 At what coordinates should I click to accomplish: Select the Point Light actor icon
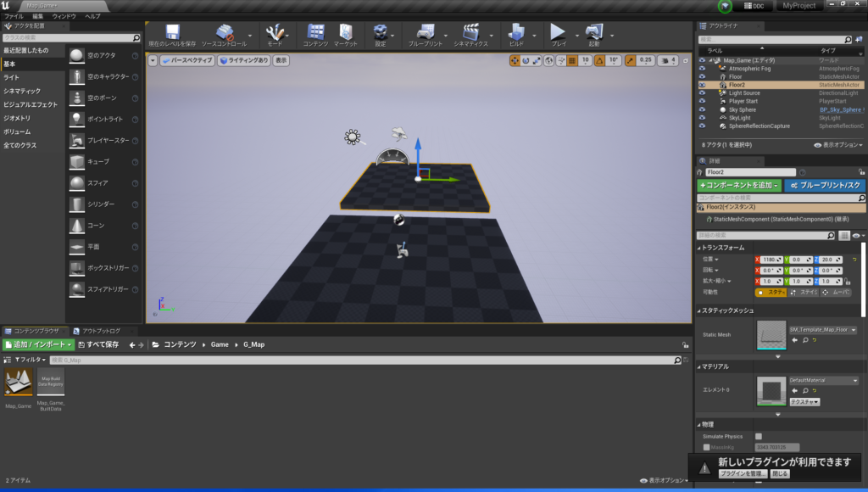78,119
